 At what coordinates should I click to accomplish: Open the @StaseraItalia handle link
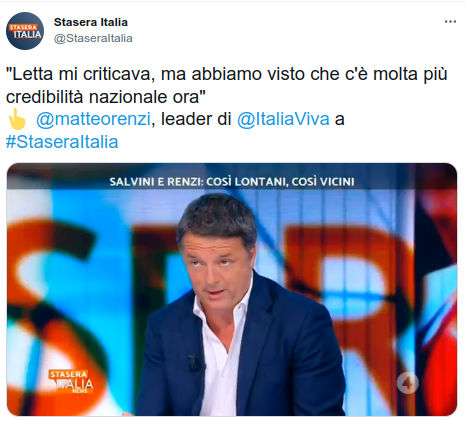pos(93,38)
